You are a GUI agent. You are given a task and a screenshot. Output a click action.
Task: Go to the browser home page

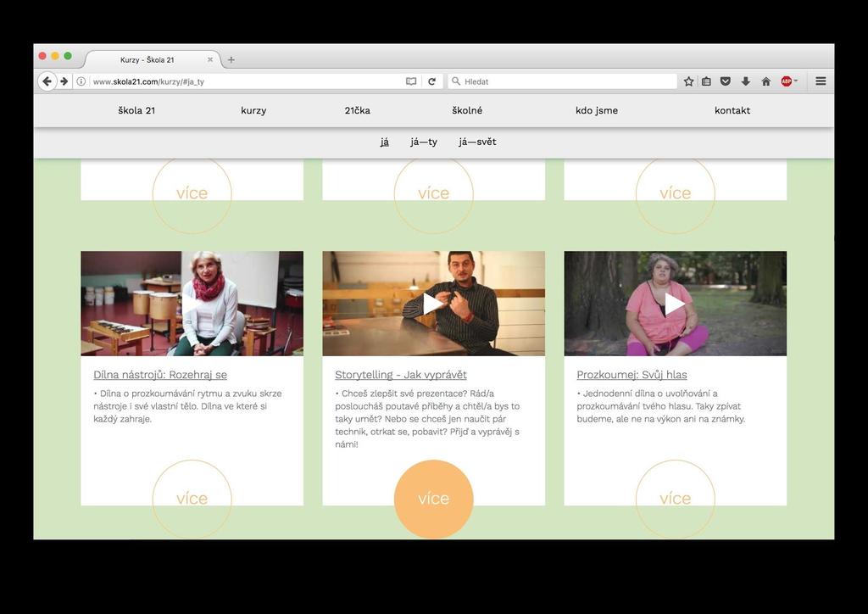click(x=766, y=81)
